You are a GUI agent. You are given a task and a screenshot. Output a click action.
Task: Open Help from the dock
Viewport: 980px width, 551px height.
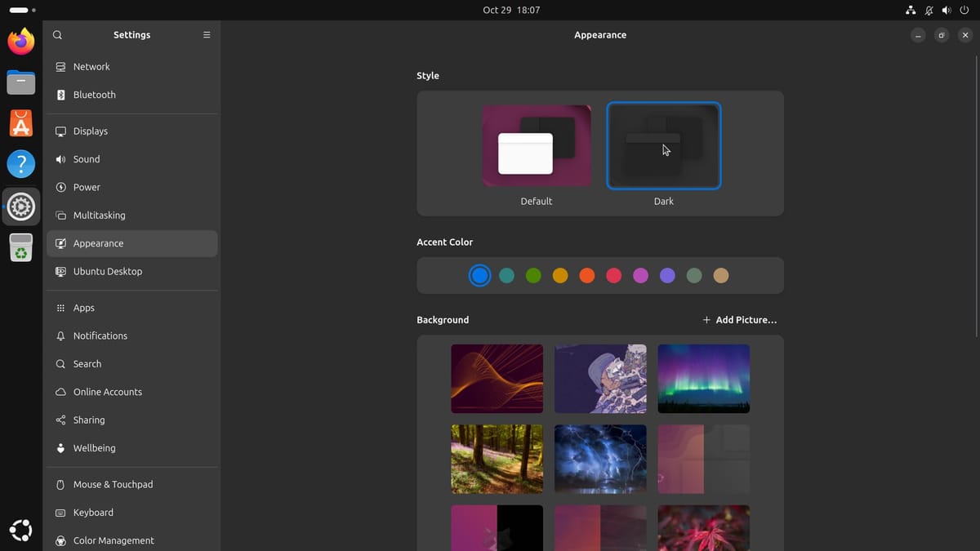(21, 164)
